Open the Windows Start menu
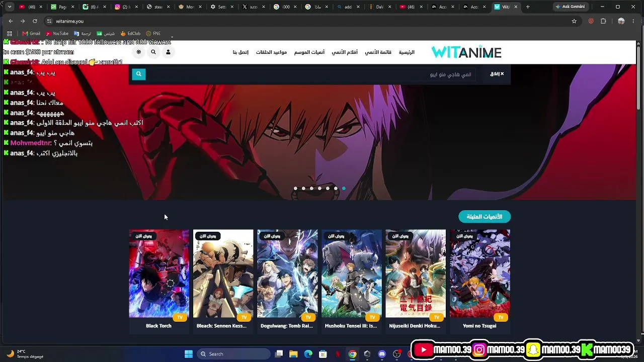Viewport: 644px width, 362px height. click(189, 354)
